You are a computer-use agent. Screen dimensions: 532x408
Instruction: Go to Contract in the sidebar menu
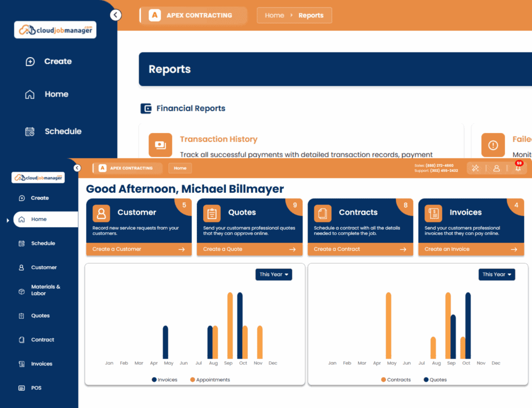pyautogui.click(x=42, y=340)
